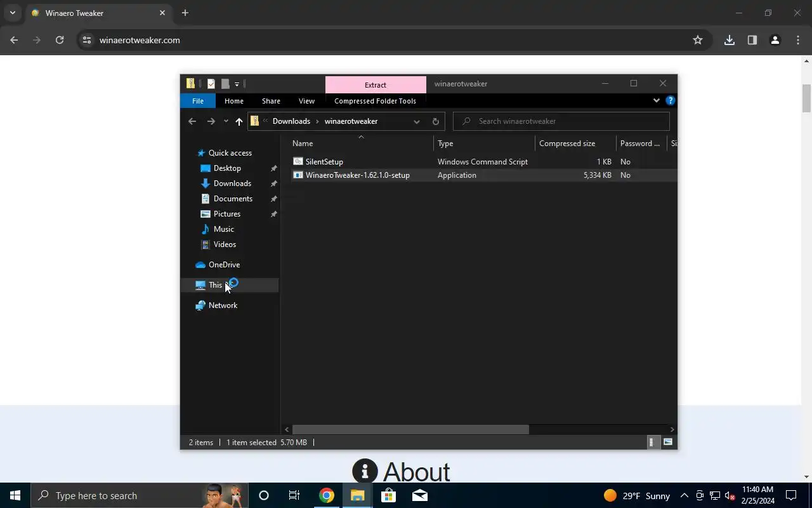Open Documents in the navigation pane
The width and height of the screenshot is (812, 508).
click(x=233, y=199)
